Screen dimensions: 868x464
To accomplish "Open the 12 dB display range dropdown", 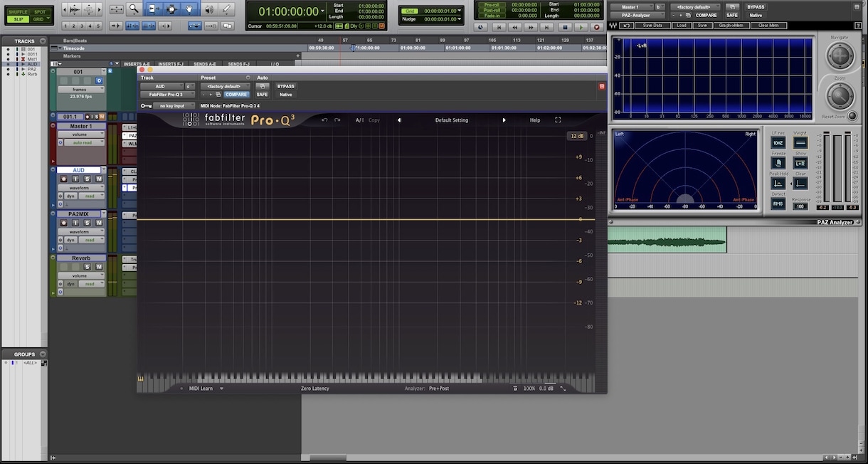I will (576, 136).
